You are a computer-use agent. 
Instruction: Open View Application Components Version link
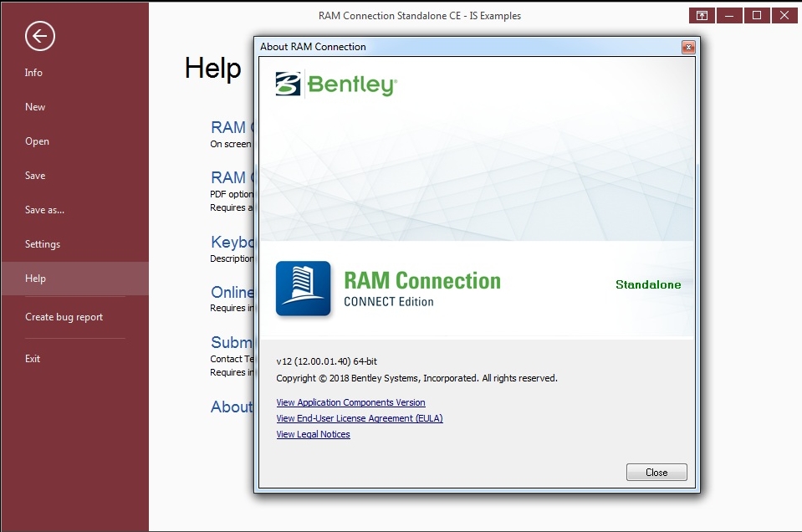[351, 402]
